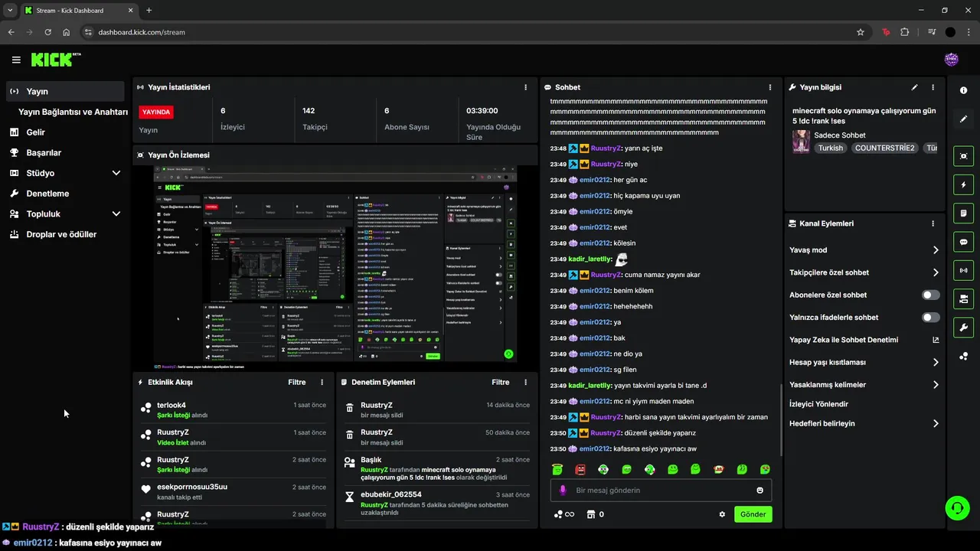Open external AI chat moderation link icon
Viewport: 980px width, 551px height.
936,340
